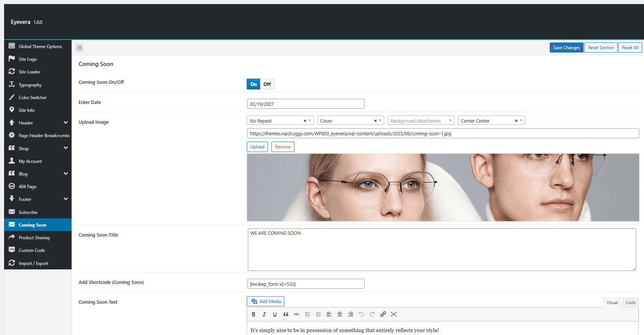644x335 pixels.
Task: Click the Italic formatting icon
Action: click(x=264, y=314)
